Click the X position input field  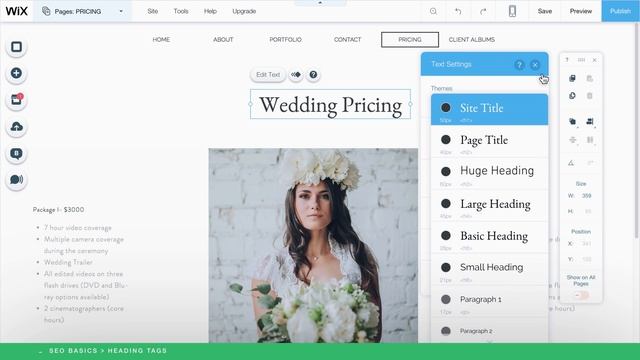click(587, 244)
